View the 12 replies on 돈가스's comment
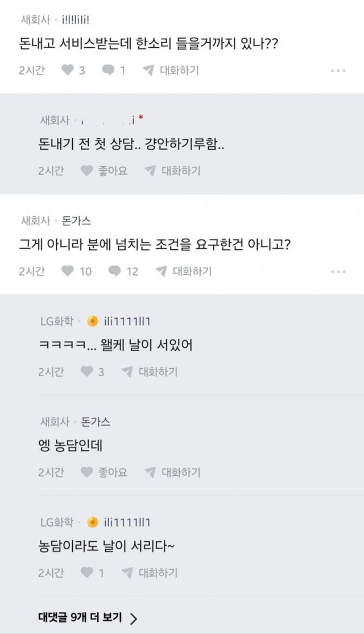The height and width of the screenshot is (634, 364). click(x=123, y=271)
